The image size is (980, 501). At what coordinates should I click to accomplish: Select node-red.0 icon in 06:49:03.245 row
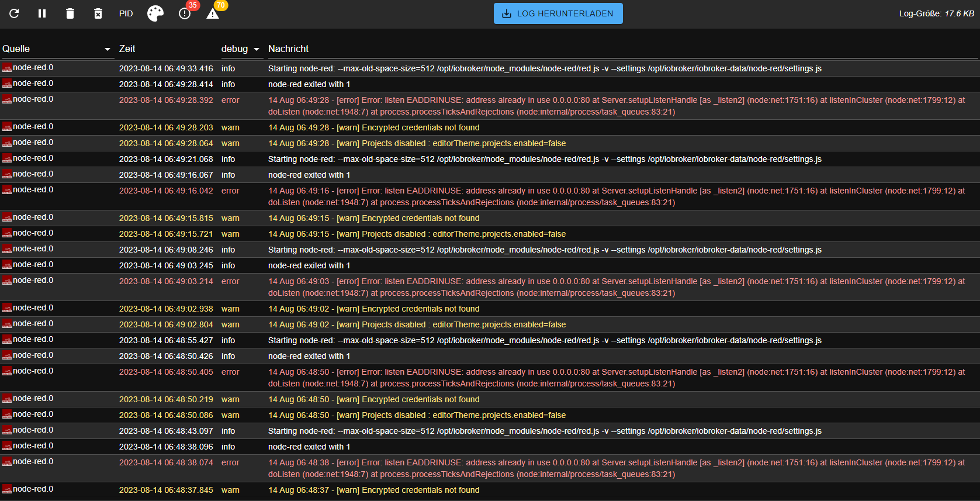[x=7, y=265]
